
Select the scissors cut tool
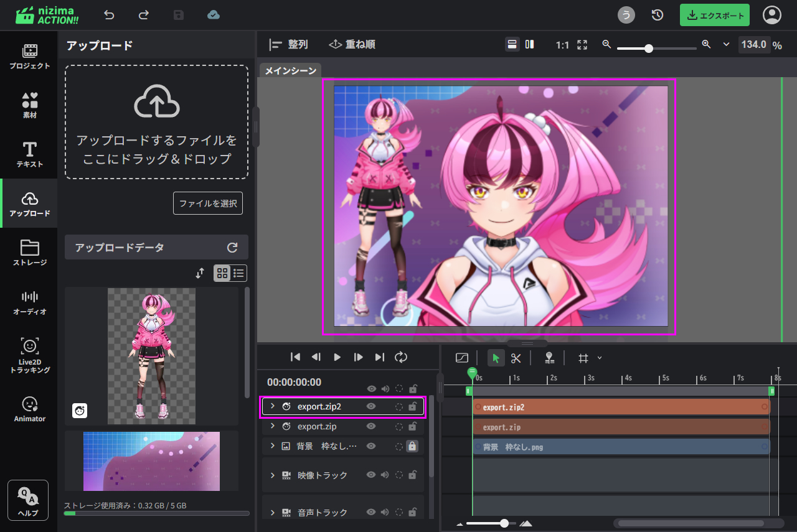(516, 358)
